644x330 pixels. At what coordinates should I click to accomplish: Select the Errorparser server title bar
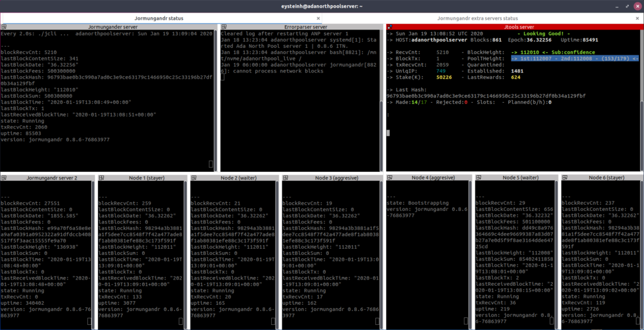[x=301, y=26]
